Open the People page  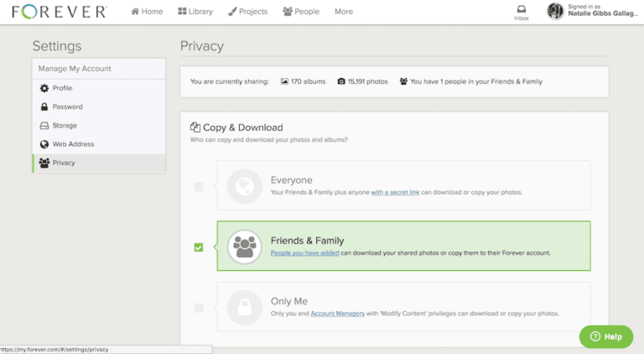pyautogui.click(x=301, y=12)
